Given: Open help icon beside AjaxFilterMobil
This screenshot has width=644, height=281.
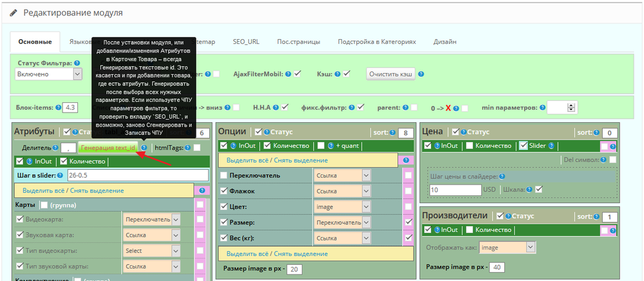Looking at the screenshot, I should point(288,74).
